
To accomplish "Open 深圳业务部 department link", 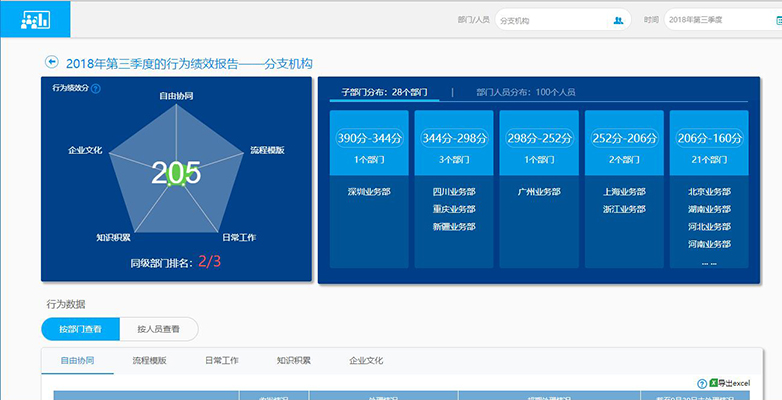I will click(367, 191).
